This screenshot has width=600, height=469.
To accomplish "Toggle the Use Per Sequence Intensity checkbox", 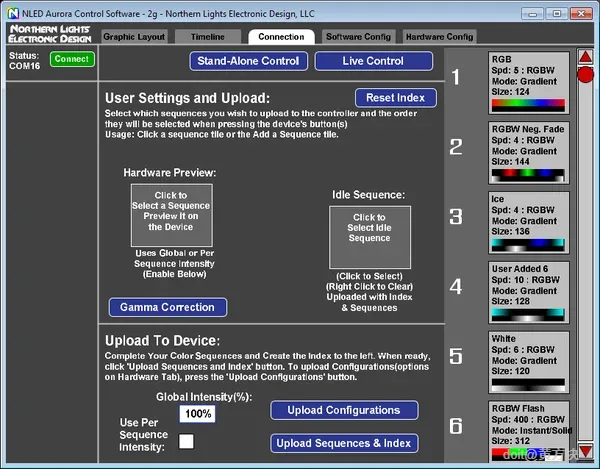I will coord(186,441).
